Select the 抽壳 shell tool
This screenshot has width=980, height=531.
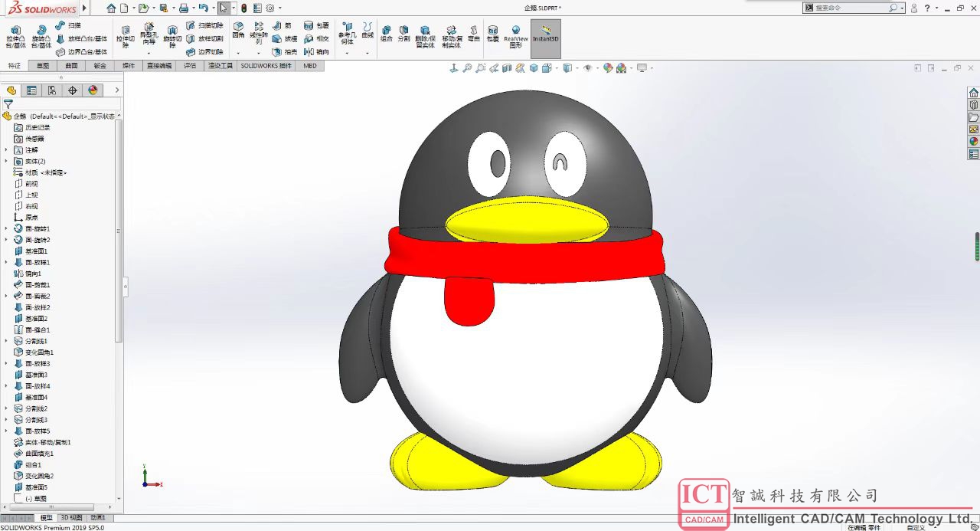tap(285, 52)
